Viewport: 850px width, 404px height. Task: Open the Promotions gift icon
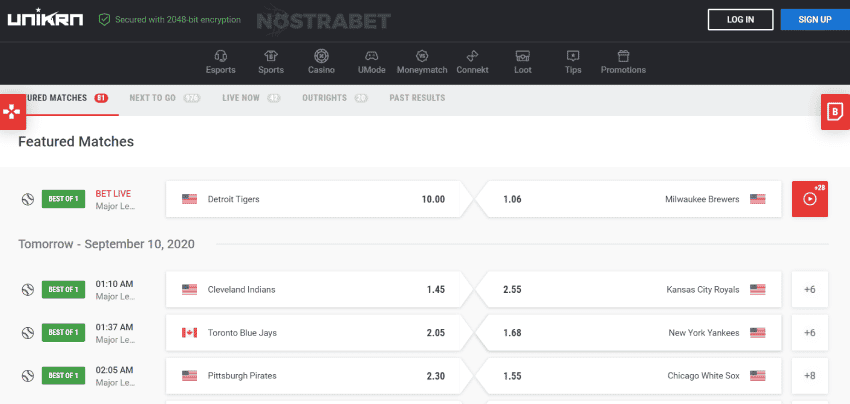click(x=623, y=56)
